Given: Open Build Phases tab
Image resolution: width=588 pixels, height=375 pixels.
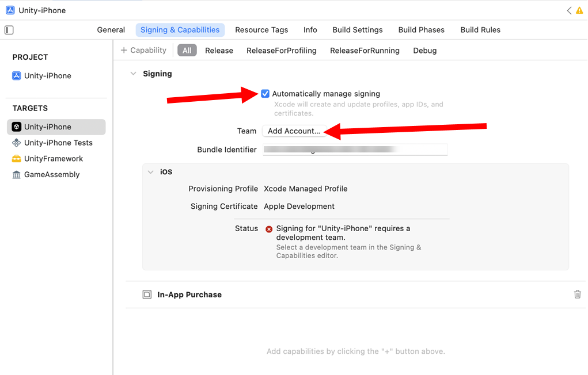Looking at the screenshot, I should tap(422, 30).
